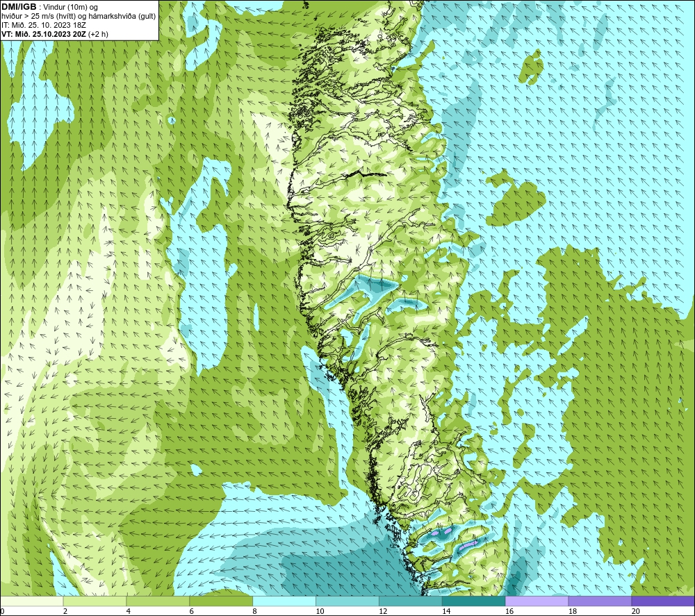The width and height of the screenshot is (695, 616).
Task: Click the 2–4 m/s light green legend swatch
Action: click(95, 601)
